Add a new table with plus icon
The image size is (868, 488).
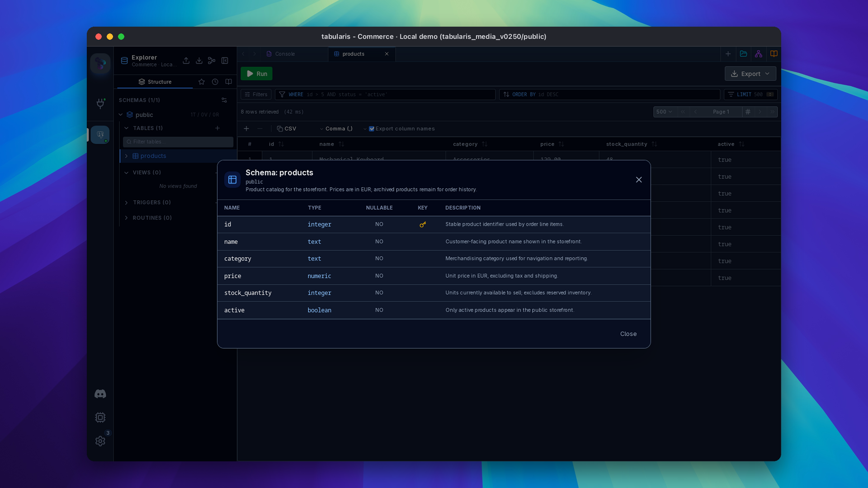pyautogui.click(x=217, y=128)
